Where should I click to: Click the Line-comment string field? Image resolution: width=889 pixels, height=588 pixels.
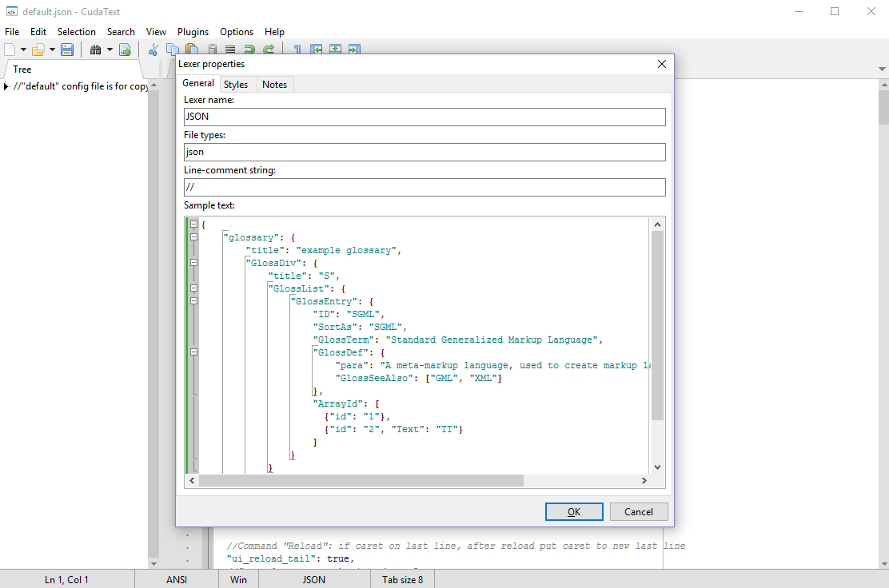point(425,187)
